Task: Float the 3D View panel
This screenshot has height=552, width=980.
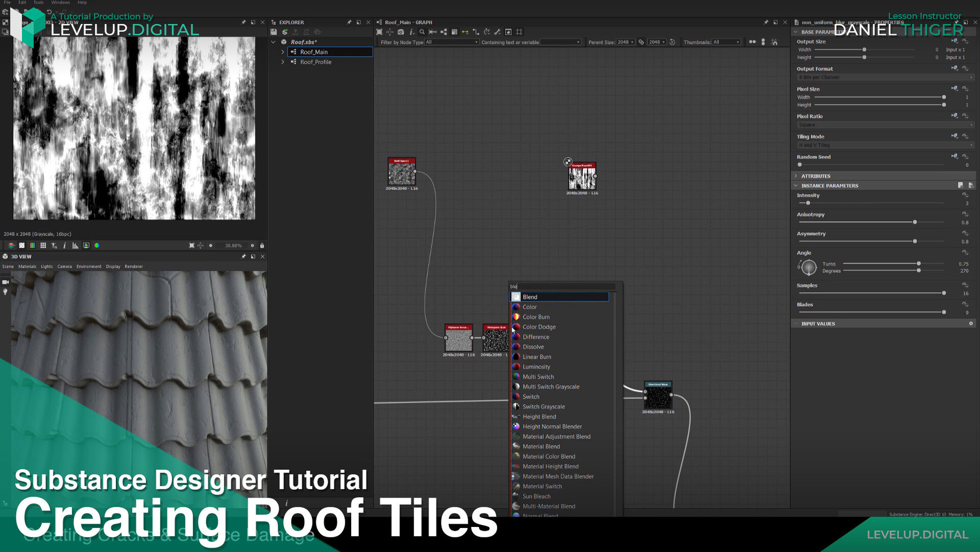Action: (x=253, y=257)
